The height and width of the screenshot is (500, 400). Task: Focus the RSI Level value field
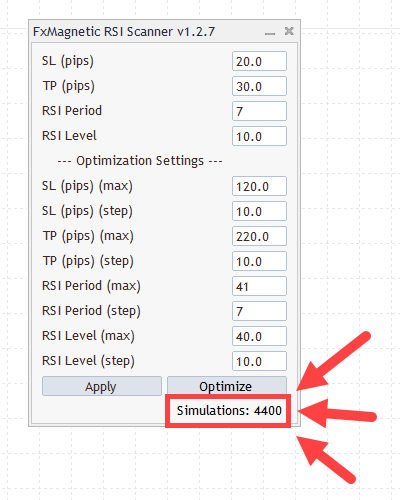[x=259, y=136]
